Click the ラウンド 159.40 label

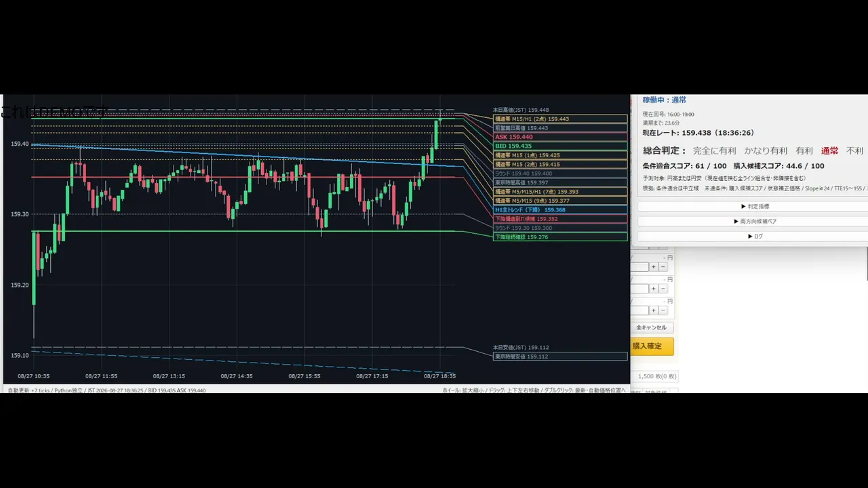coord(560,174)
